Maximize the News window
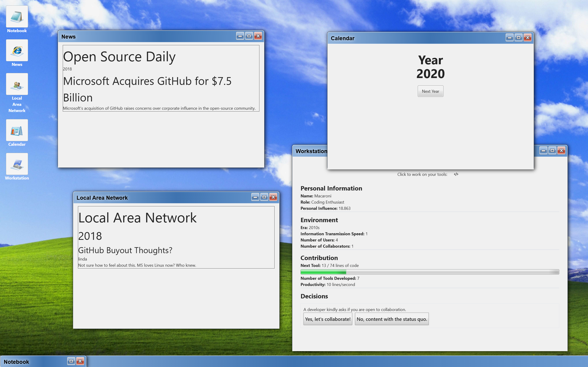This screenshot has height=367, width=588. pyautogui.click(x=249, y=36)
